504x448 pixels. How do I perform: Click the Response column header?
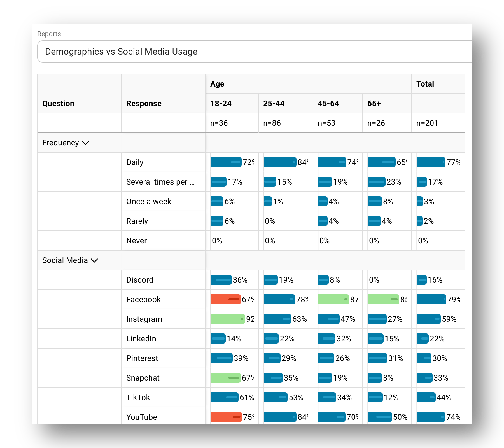144,104
